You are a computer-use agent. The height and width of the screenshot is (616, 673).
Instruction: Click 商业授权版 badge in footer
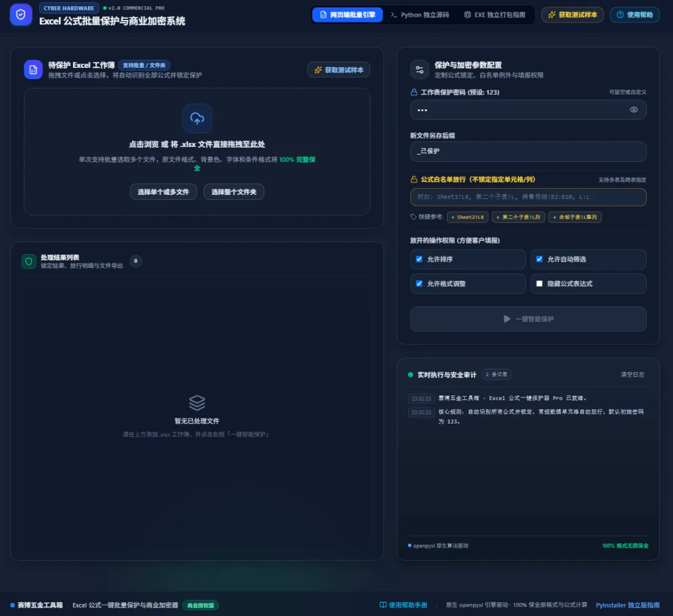(201, 605)
